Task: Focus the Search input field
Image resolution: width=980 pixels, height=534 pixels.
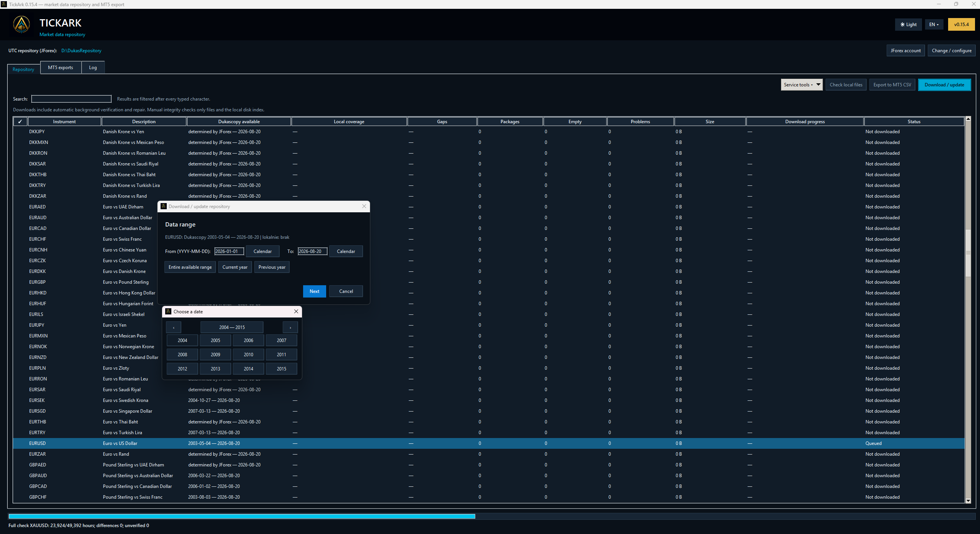Action: click(x=71, y=99)
